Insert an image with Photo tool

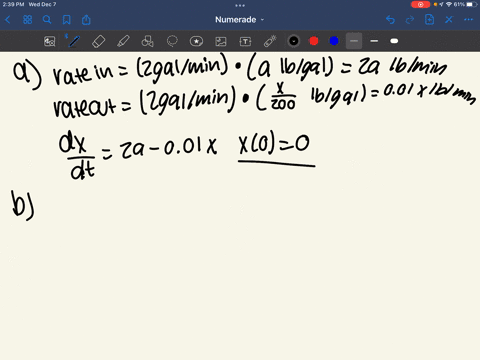221,41
